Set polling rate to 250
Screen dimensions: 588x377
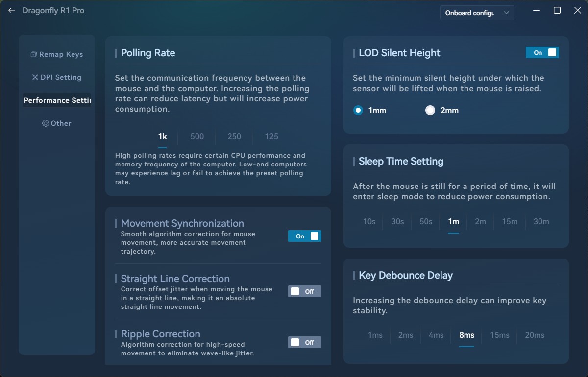234,137
